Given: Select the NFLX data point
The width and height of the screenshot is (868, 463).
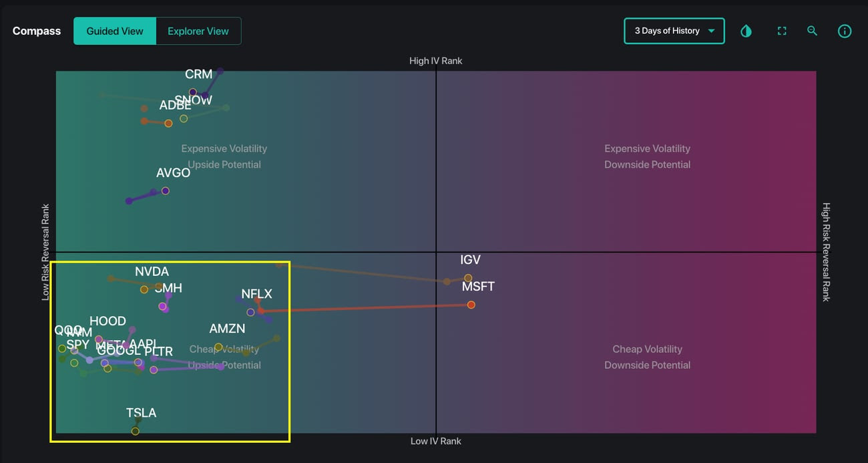Looking at the screenshot, I should coord(250,312).
